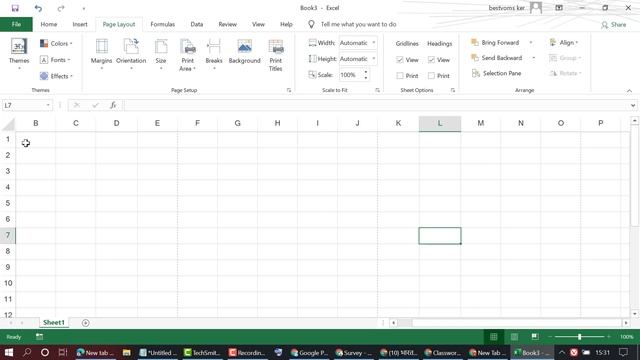Expand the Width dropdown in Scale to Fit
The image size is (640, 360).
pos(373,42)
